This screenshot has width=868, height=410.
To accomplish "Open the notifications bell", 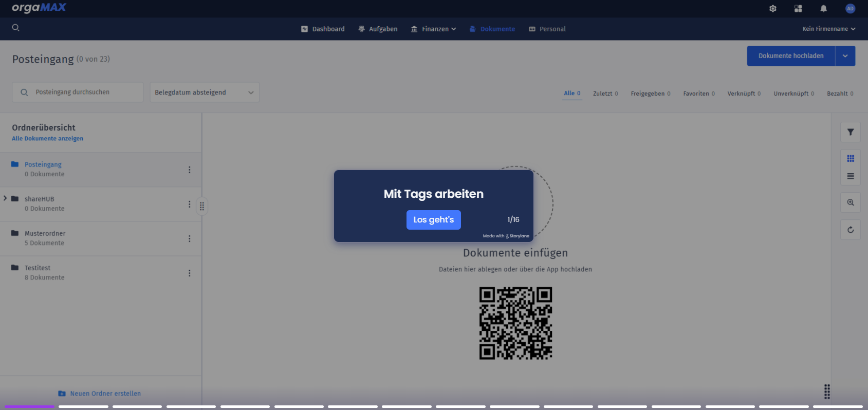I will click(x=823, y=9).
